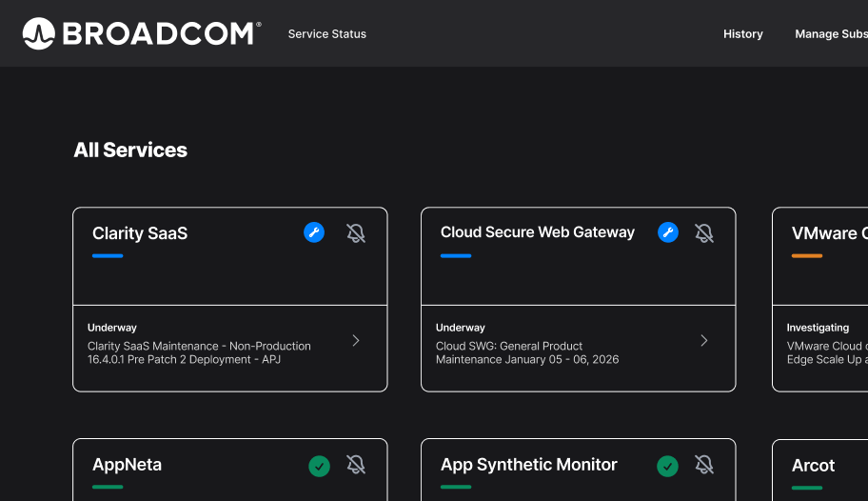Open the Arcot service card title

pyautogui.click(x=813, y=466)
